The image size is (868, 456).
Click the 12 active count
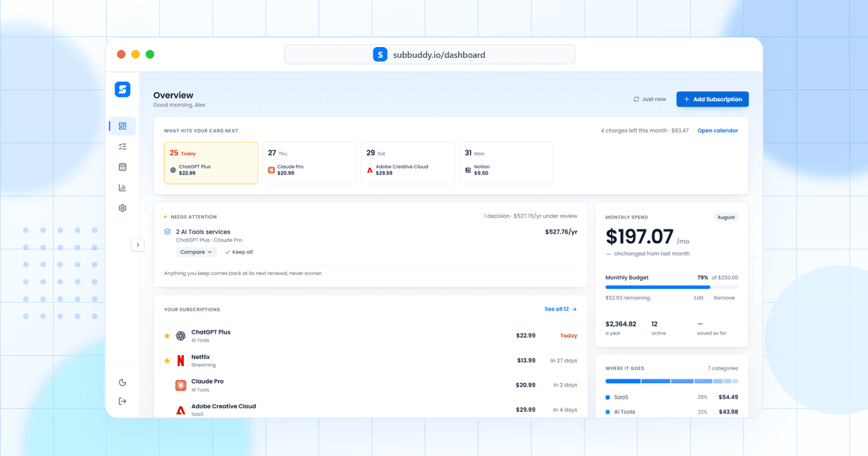coord(655,324)
